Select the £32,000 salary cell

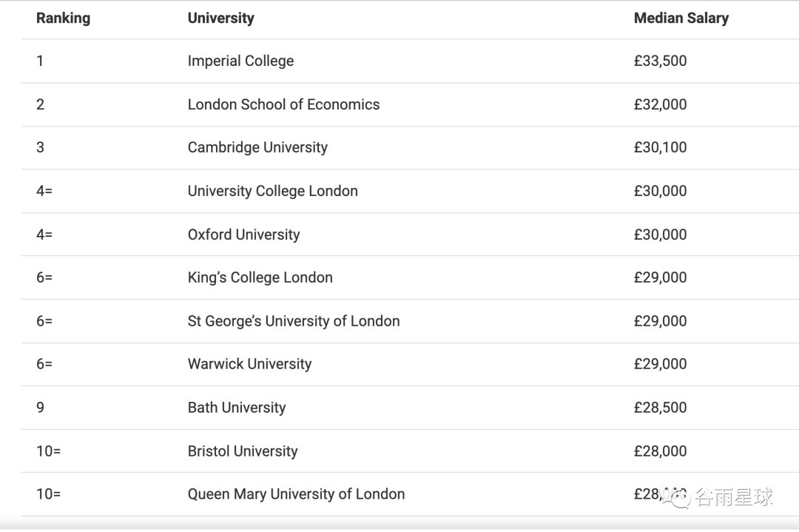(x=660, y=104)
